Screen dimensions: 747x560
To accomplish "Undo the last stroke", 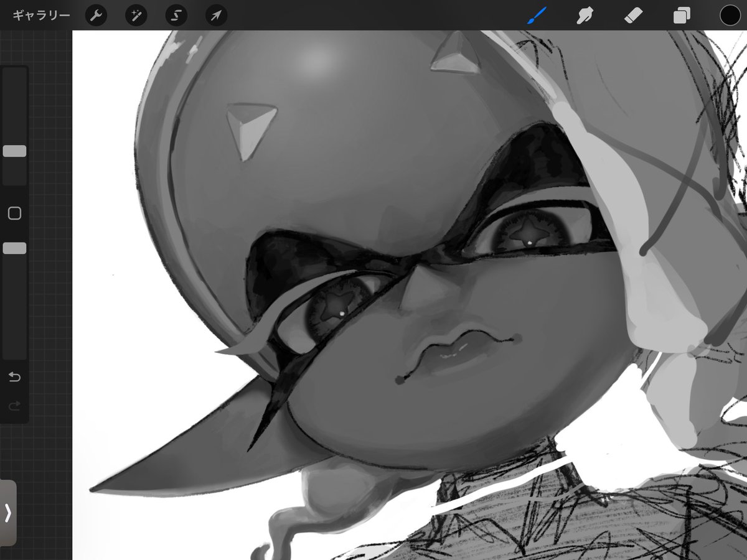I will [14, 377].
